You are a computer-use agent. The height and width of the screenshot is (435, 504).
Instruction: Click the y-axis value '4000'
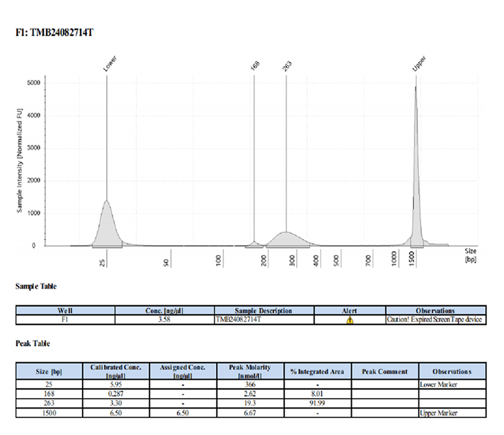[x=34, y=115]
